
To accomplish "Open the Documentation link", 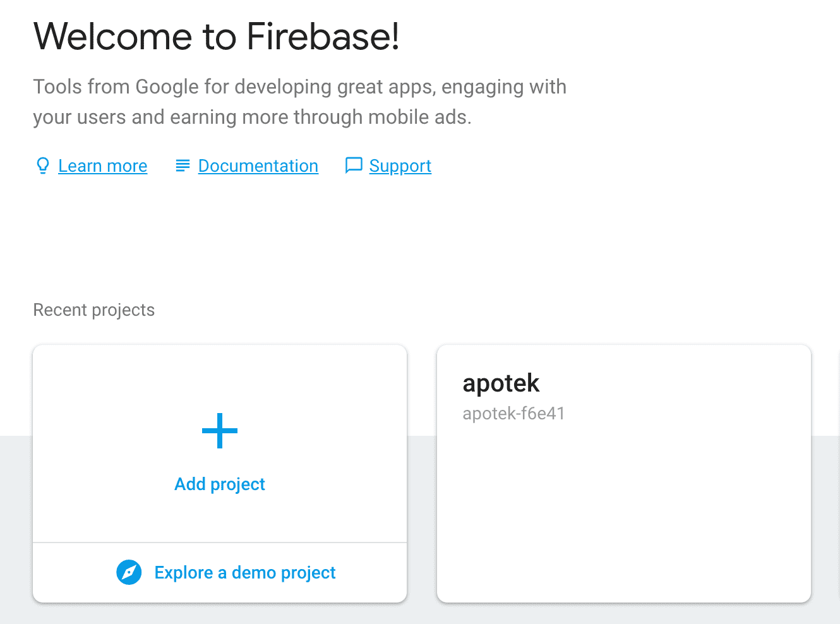I will tap(258, 166).
